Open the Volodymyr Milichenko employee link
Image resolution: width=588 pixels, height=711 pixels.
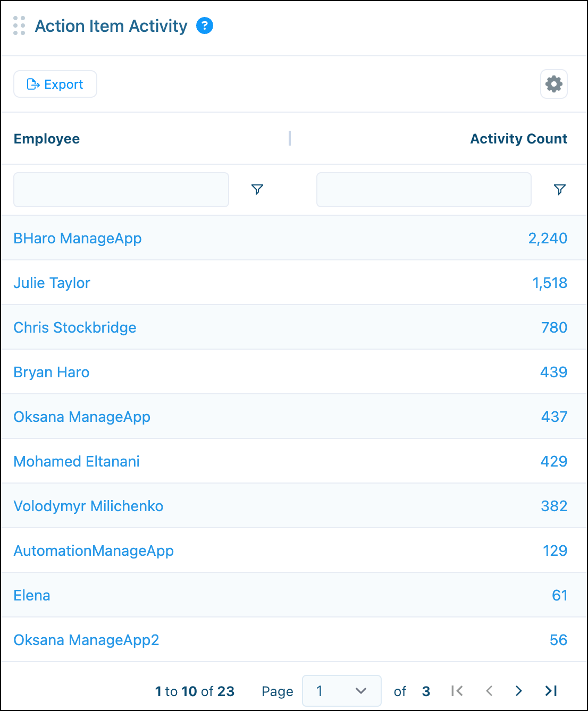[88, 506]
